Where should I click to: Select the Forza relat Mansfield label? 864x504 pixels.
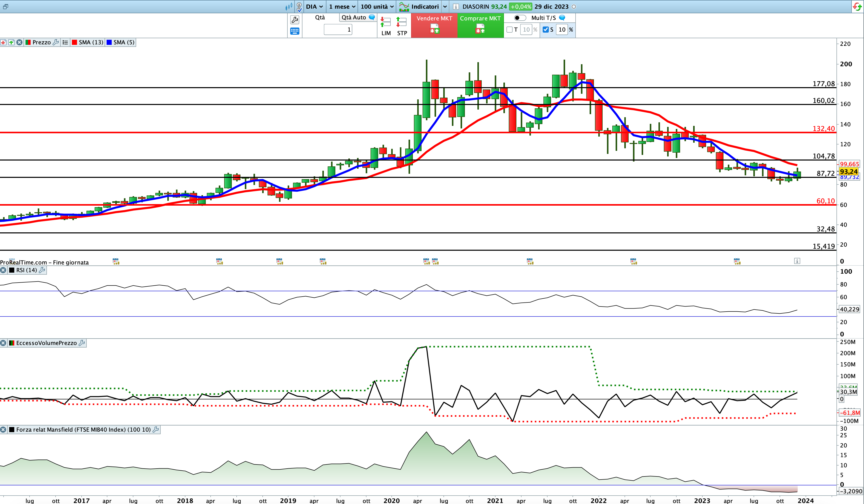click(83, 429)
